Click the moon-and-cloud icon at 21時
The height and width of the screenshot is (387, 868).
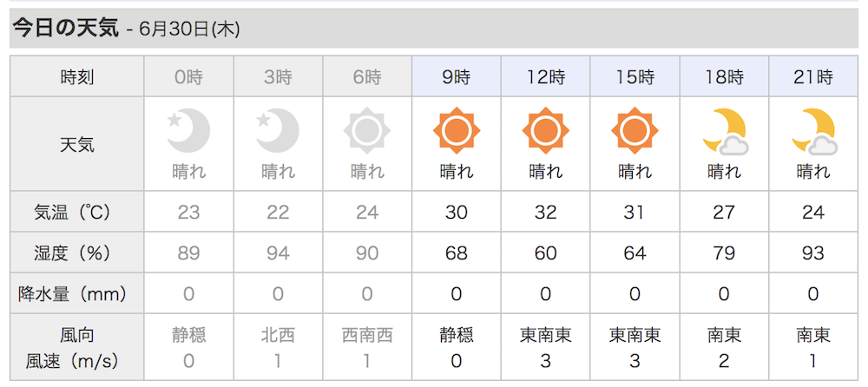(x=814, y=132)
